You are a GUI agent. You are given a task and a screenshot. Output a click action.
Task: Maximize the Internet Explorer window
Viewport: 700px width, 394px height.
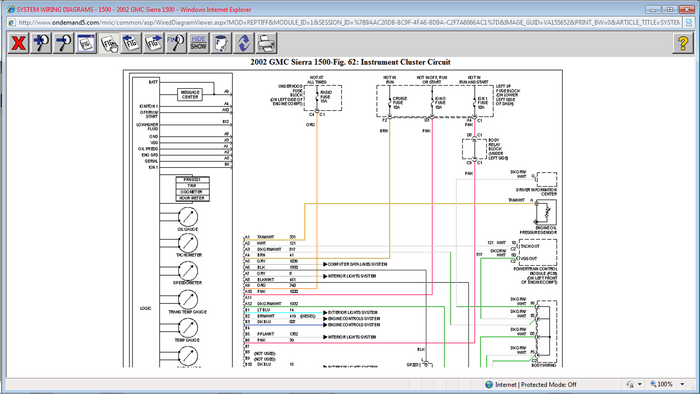pos(670,9)
